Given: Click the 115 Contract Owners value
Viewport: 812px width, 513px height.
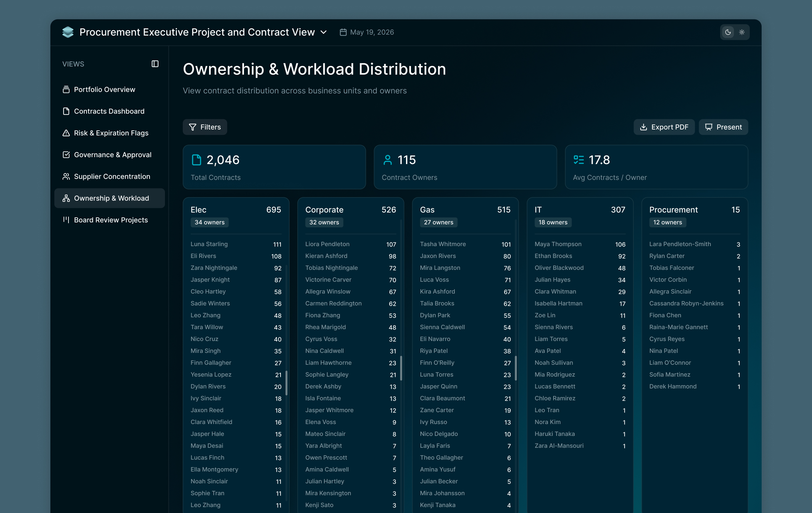Looking at the screenshot, I should pyautogui.click(x=407, y=160).
